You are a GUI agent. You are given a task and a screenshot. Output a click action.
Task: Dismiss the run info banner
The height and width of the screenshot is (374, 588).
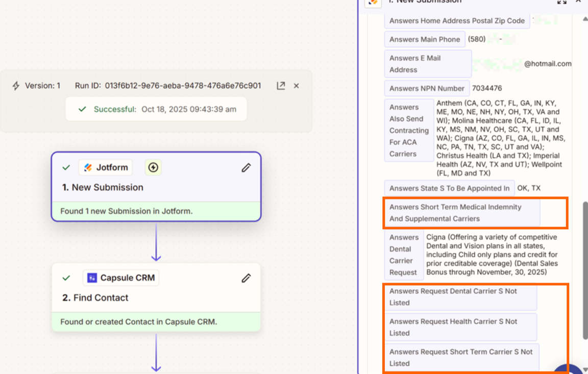296,86
